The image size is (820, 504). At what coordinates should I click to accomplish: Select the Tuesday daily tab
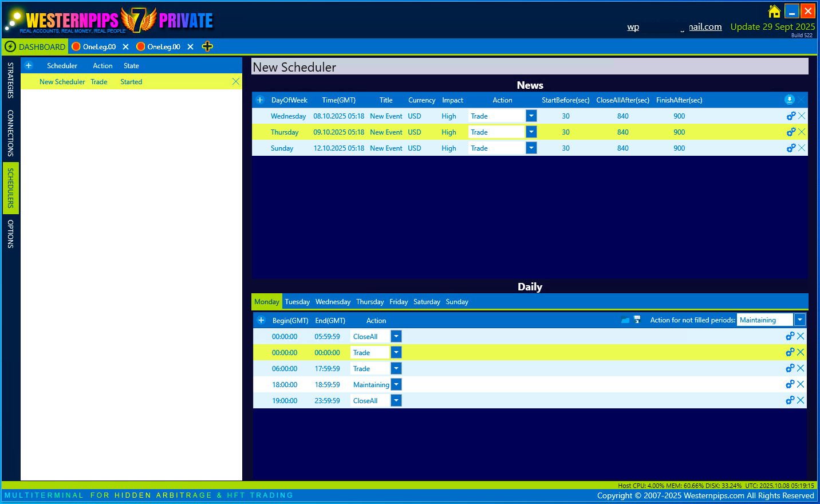[x=297, y=302]
